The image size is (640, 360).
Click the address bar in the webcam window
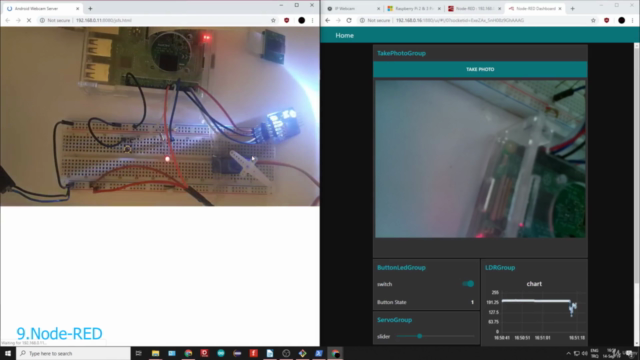(x=158, y=20)
